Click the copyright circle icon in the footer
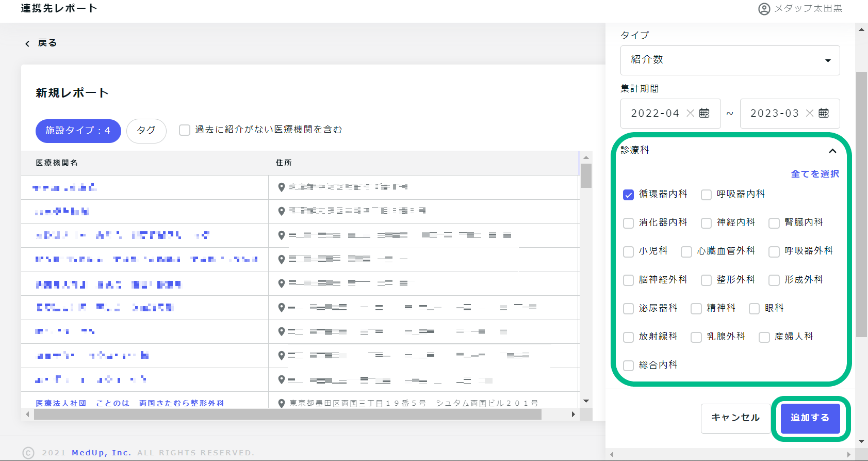This screenshot has width=868, height=461. click(28, 453)
